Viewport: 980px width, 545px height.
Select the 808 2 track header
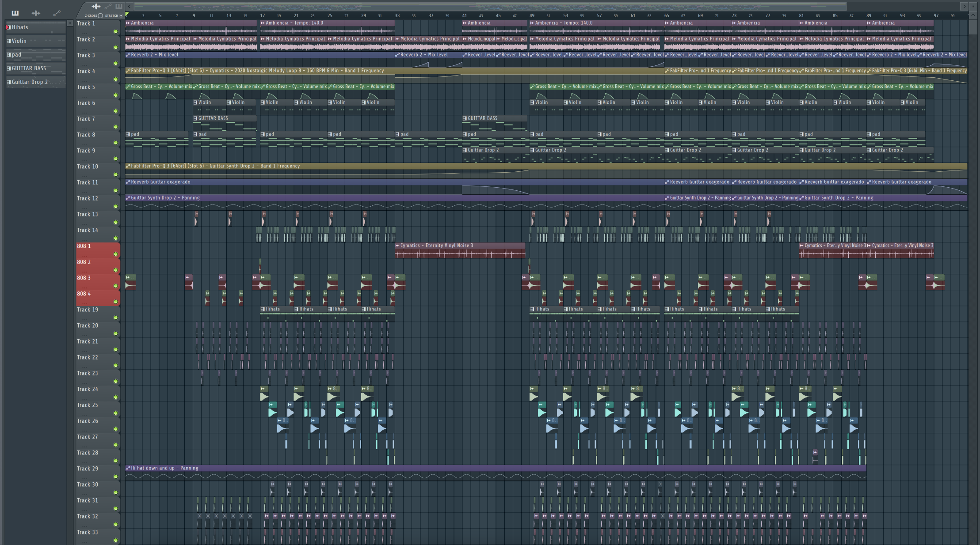(x=98, y=266)
